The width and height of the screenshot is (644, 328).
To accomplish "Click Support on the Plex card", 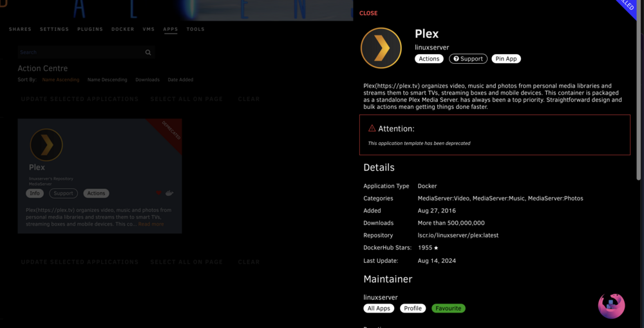I will 63,193.
